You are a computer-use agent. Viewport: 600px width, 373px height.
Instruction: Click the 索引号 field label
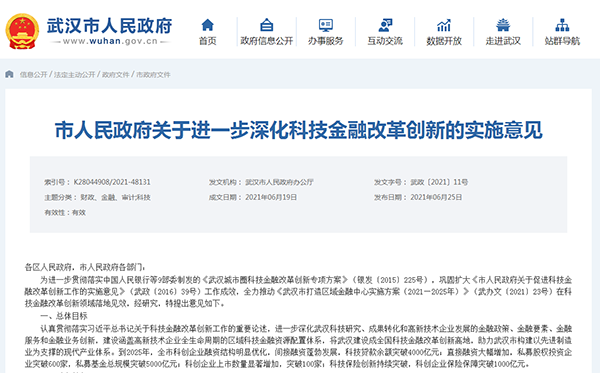pos(57,182)
